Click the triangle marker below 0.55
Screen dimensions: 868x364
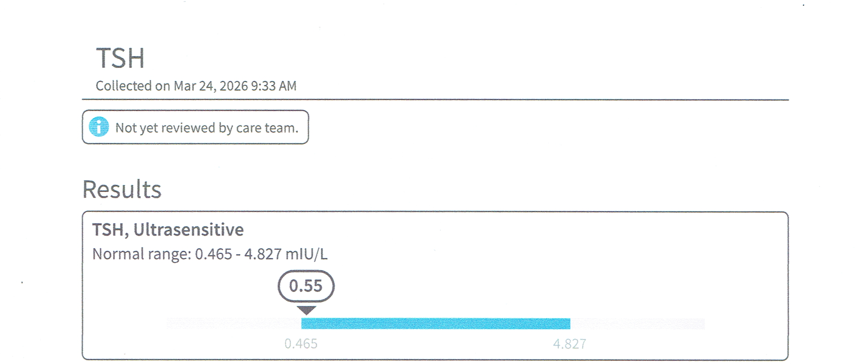pyautogui.click(x=306, y=310)
